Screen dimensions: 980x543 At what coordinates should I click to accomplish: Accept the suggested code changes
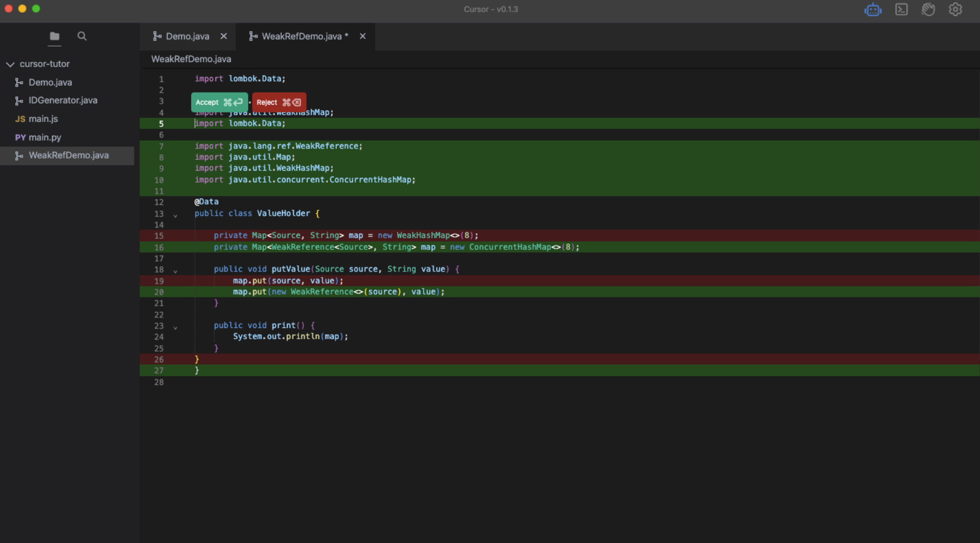click(x=219, y=103)
